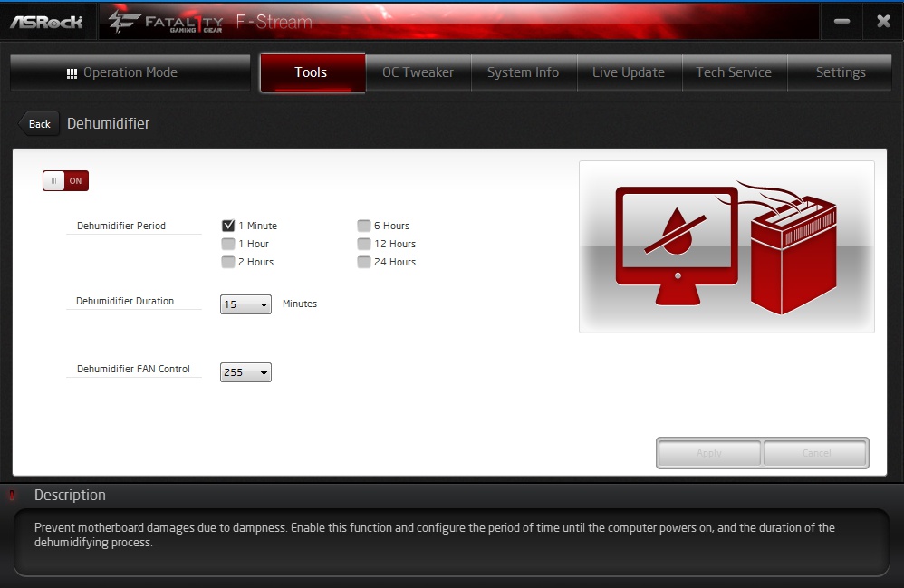The width and height of the screenshot is (904, 588).
Task: Close the F-Stream application
Action: coord(883,22)
